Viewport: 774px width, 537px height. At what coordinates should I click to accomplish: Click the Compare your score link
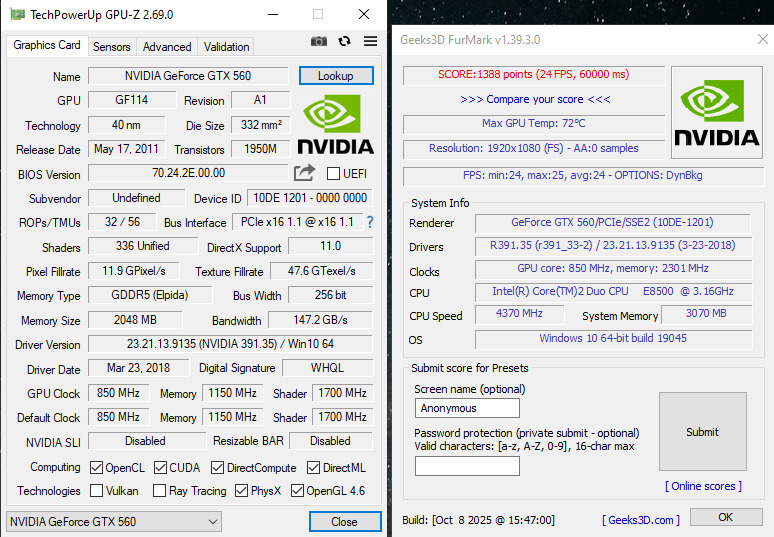point(535,99)
